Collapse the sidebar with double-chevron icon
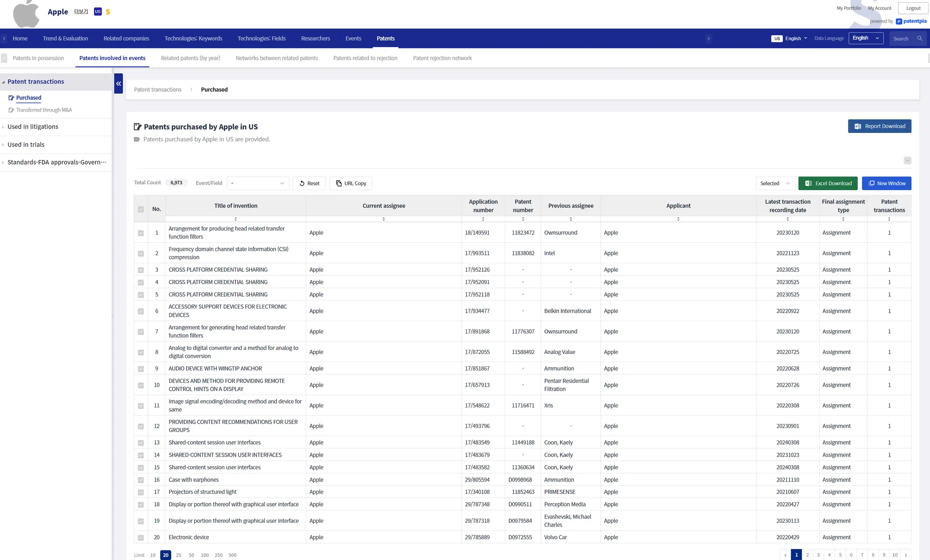The width and height of the screenshot is (930, 560). 119,84
